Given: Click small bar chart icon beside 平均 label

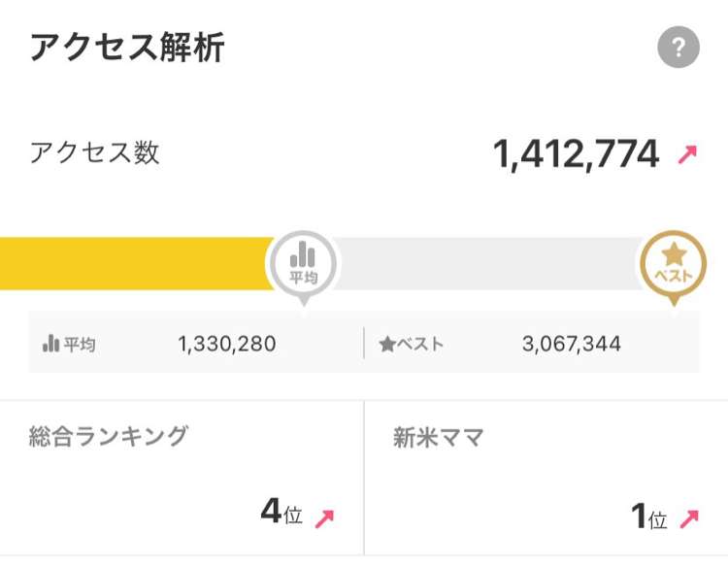Looking at the screenshot, I should (x=50, y=344).
